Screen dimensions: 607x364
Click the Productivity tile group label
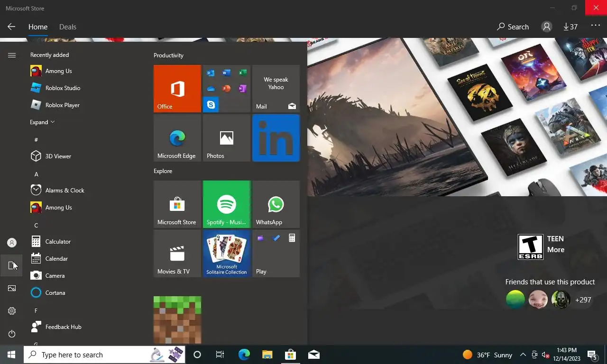coord(168,55)
